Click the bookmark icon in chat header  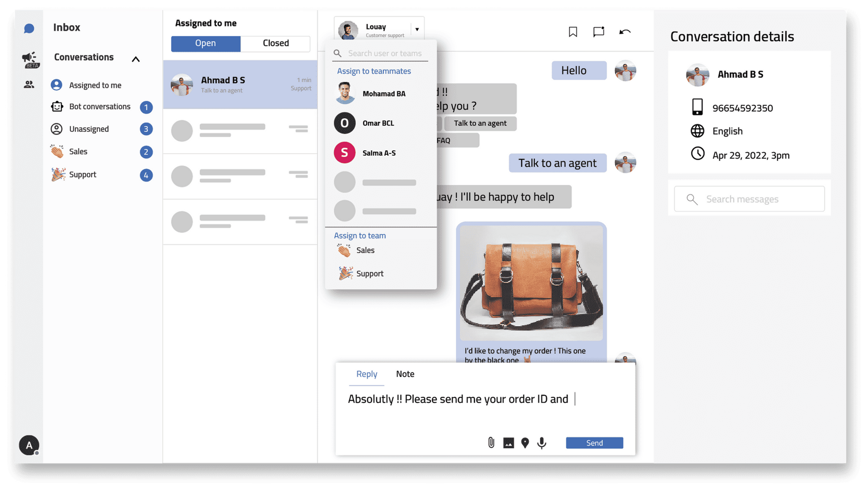[x=573, y=32]
